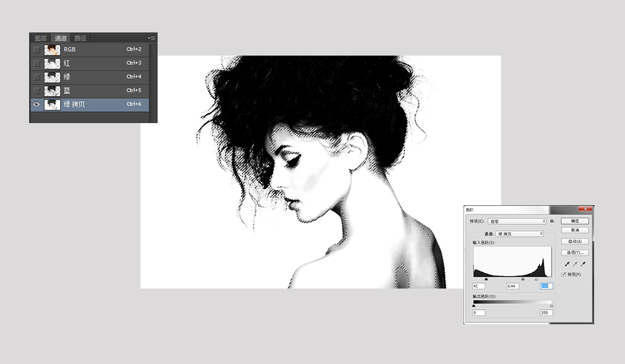Click the input shadow value field showing 41
625x364 pixels.
coord(479,286)
